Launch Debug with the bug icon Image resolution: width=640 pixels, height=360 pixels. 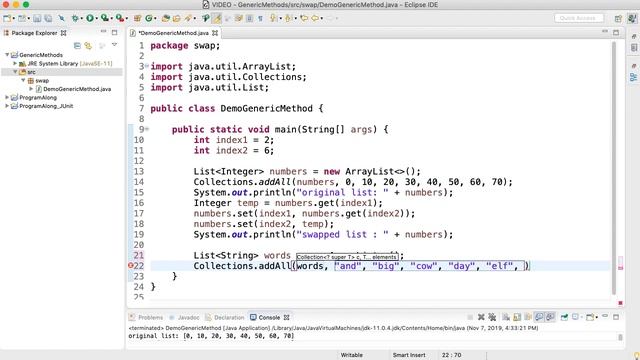pos(75,18)
